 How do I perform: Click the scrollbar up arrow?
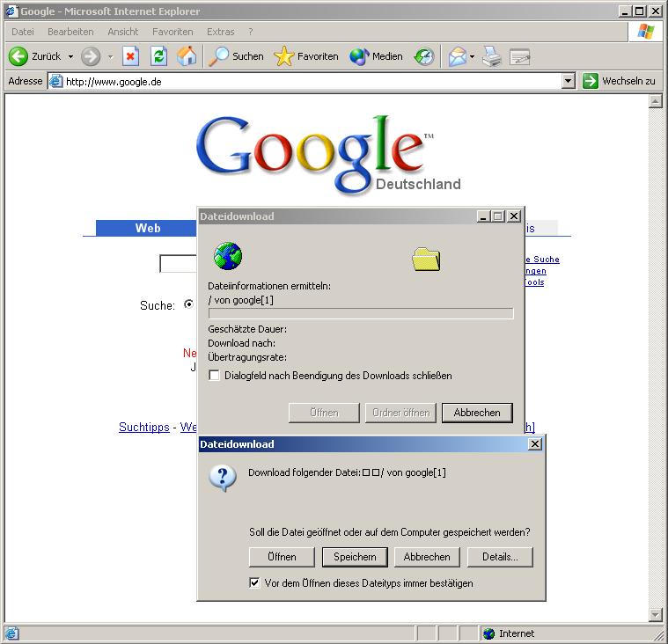click(655, 101)
